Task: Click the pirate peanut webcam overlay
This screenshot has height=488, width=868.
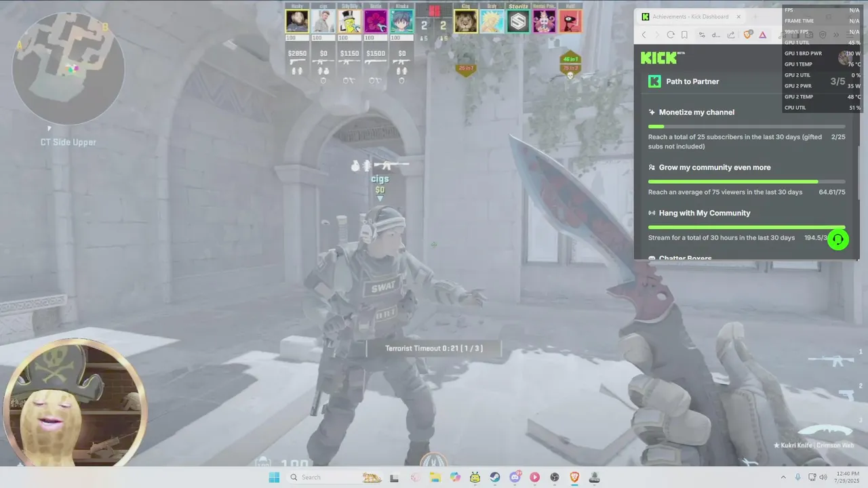Action: tap(75, 403)
